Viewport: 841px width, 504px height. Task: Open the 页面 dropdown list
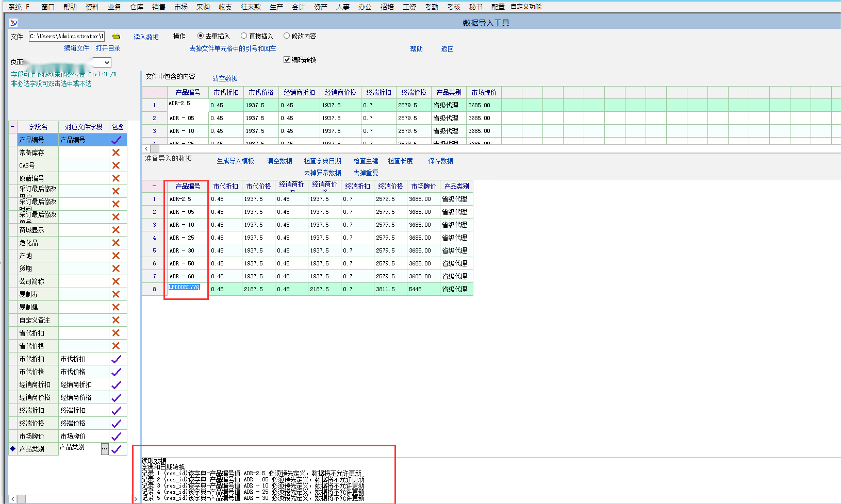click(107, 62)
